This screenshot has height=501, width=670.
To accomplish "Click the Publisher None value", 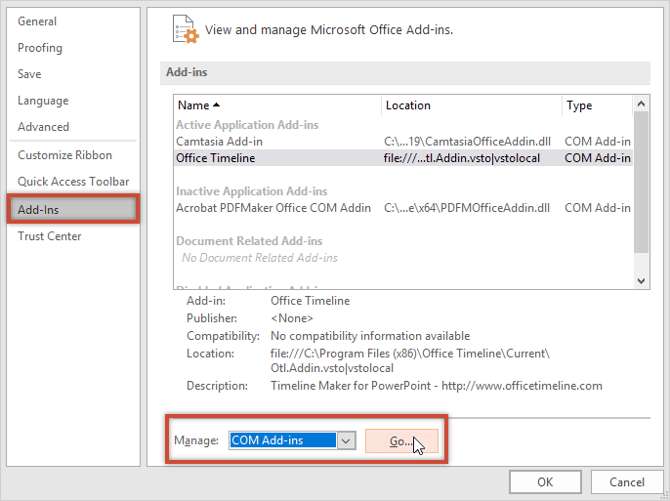I will click(292, 318).
